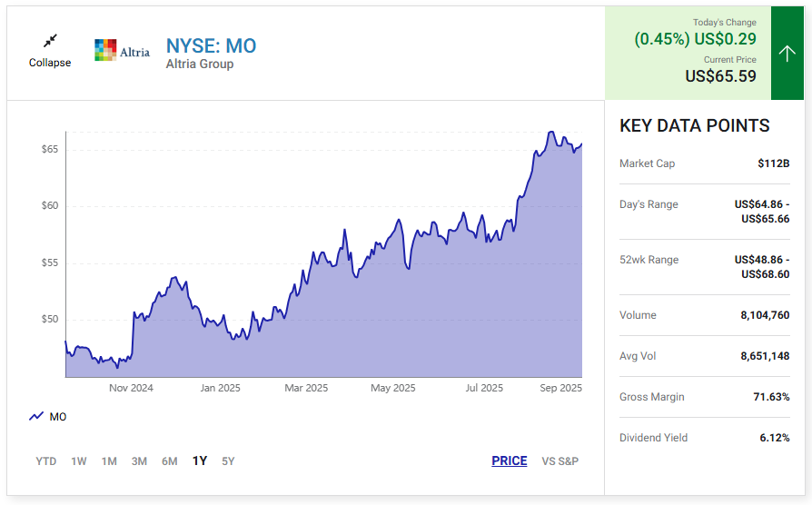Click the MO legend line icon

(x=36, y=416)
